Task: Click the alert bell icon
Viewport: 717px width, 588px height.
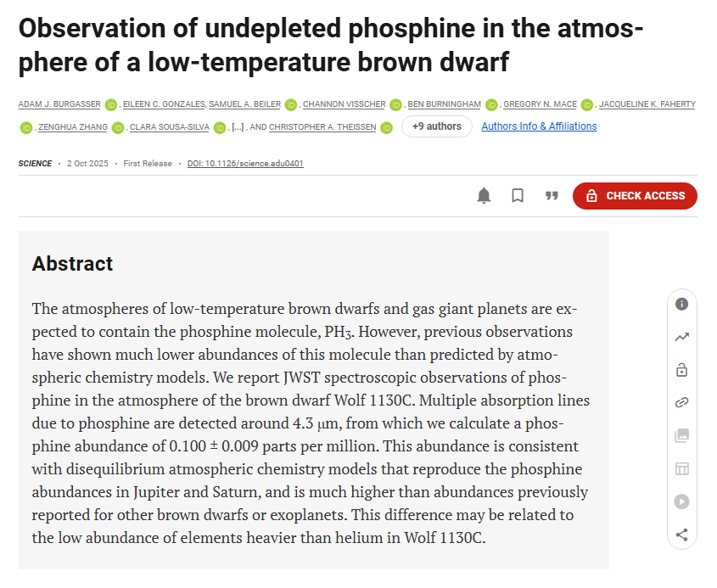Action: 484,196
